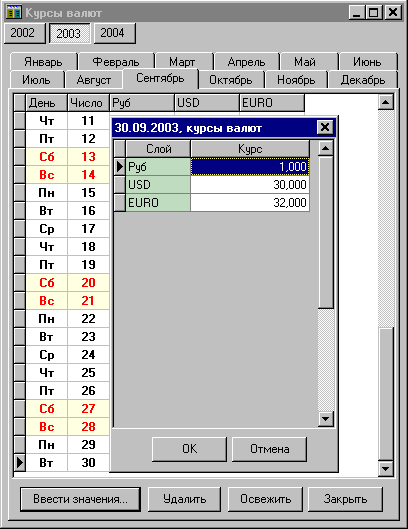Confirm rates with OK button
The image size is (408, 529).
point(189,449)
